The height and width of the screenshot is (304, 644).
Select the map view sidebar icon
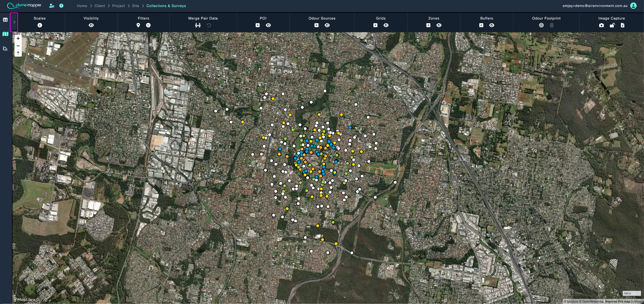5,34
